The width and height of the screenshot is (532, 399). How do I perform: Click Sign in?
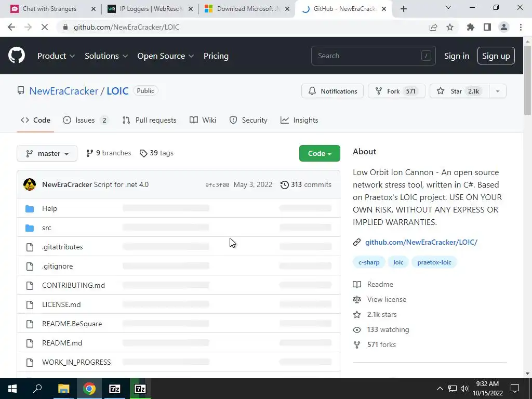pos(457,56)
